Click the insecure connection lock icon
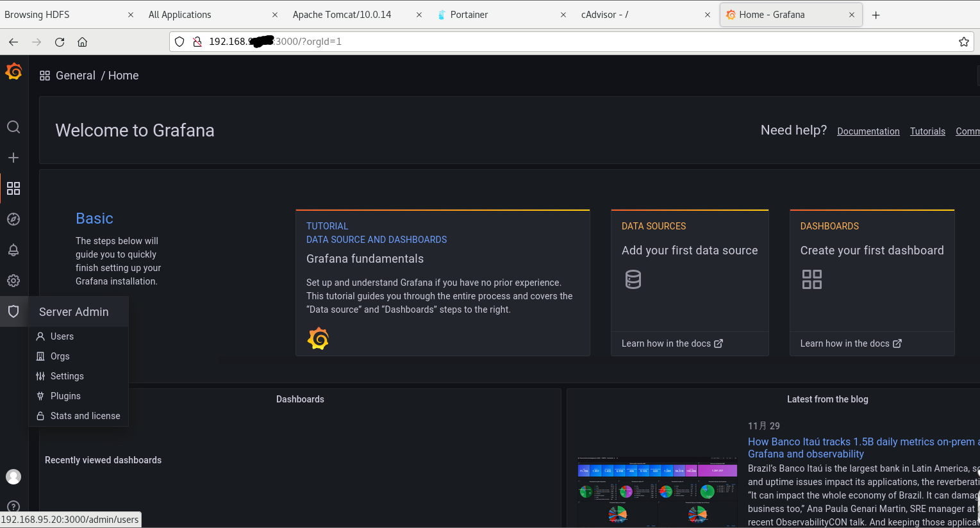 (x=197, y=42)
